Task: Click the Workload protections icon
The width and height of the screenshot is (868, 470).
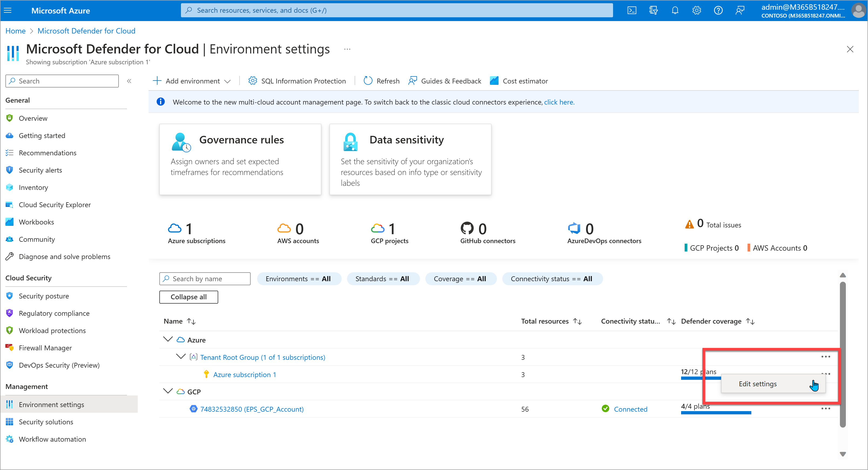Action: [x=9, y=331]
